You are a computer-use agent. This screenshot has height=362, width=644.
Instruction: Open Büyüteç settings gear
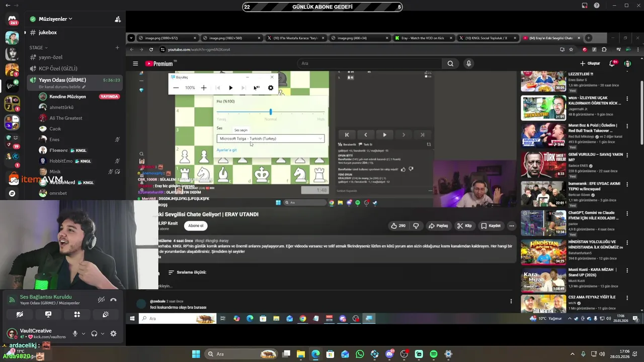pos(271,87)
